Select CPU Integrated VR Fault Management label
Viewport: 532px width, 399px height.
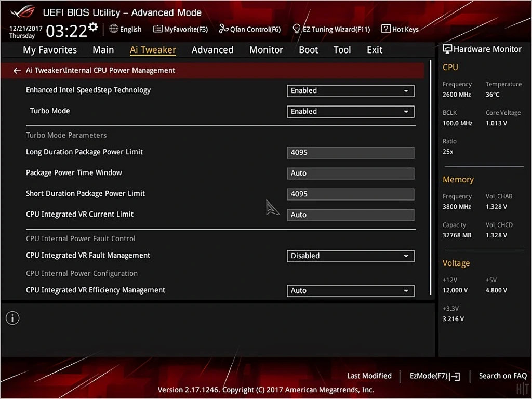tap(88, 256)
